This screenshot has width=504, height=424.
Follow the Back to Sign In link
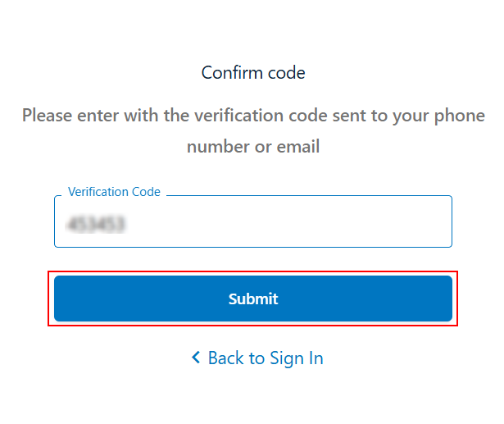tap(265, 358)
